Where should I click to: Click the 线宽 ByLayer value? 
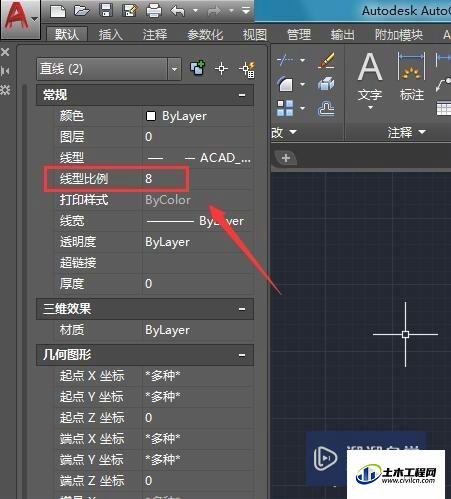tap(198, 221)
